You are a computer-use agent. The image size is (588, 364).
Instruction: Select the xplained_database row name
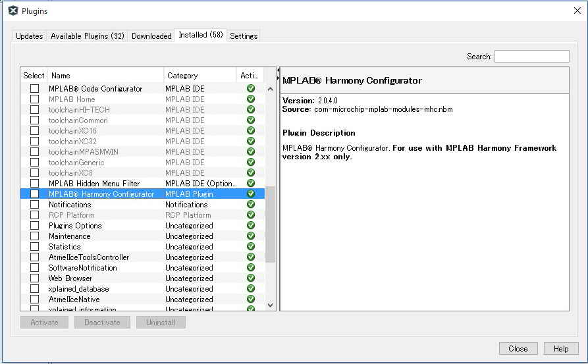click(x=79, y=289)
